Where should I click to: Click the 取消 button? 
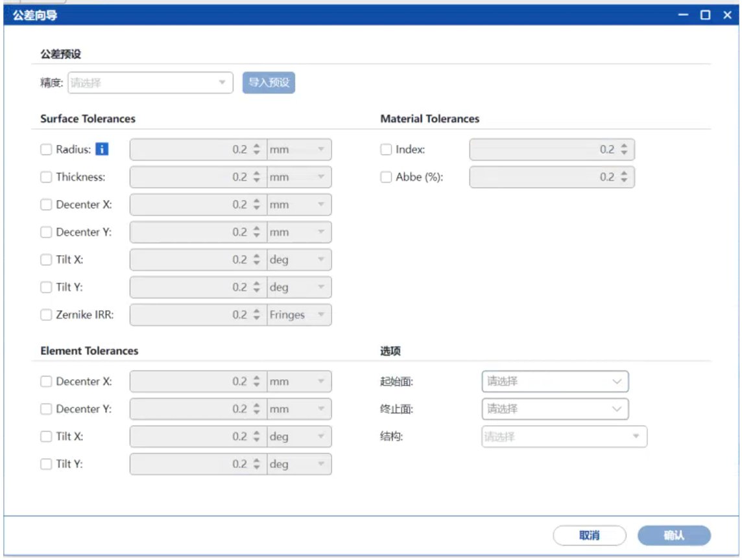tap(589, 535)
